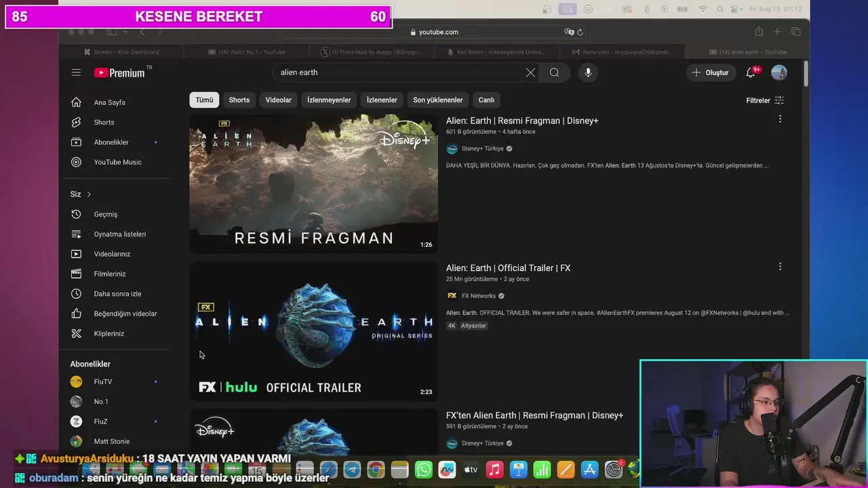Open Daha sonra izle list
This screenshot has height=488, width=868.
[x=118, y=293]
